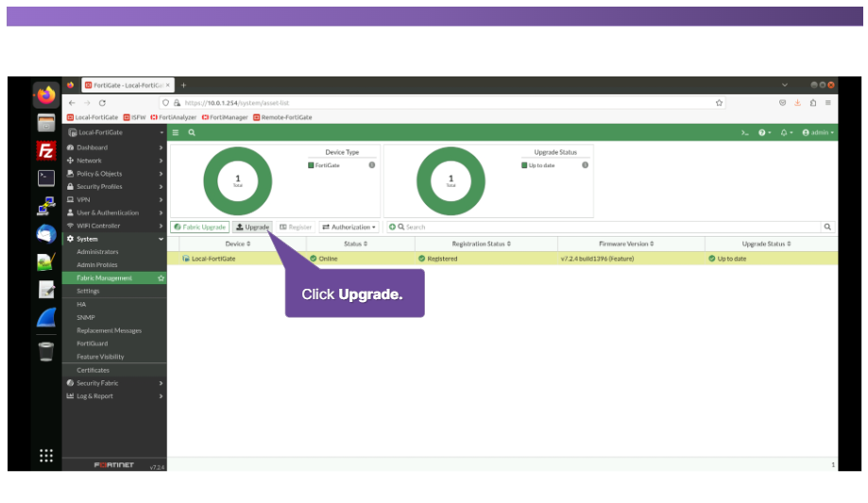The height and width of the screenshot is (503, 868).
Task: Open the Trash dock icon
Action: (x=46, y=351)
